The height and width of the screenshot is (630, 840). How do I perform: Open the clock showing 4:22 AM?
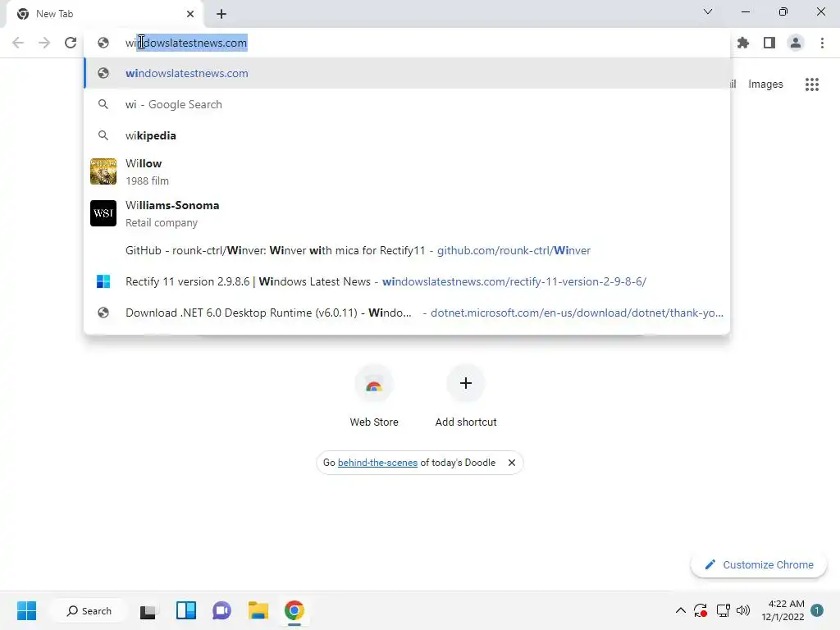(783, 610)
